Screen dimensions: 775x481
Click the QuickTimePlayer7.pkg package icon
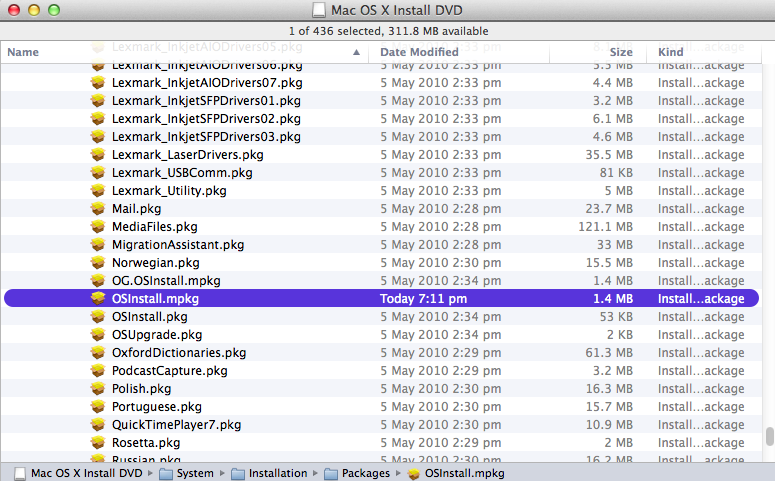coord(98,425)
